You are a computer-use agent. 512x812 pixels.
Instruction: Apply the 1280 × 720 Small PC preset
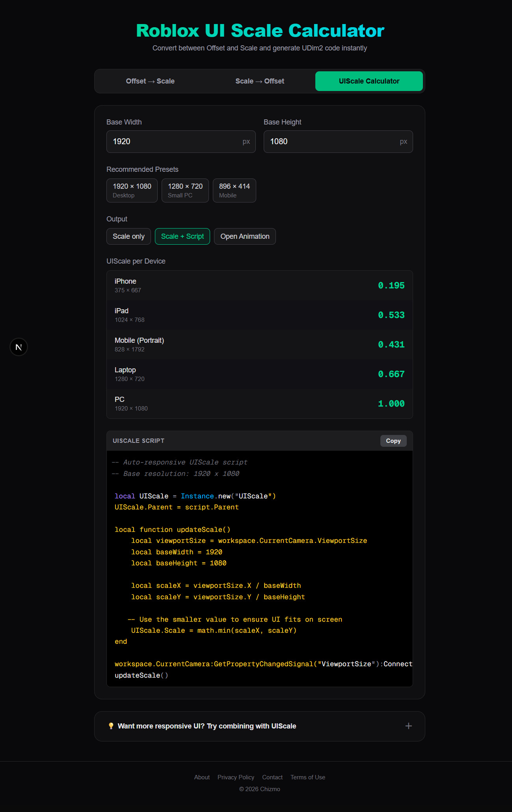[185, 190]
